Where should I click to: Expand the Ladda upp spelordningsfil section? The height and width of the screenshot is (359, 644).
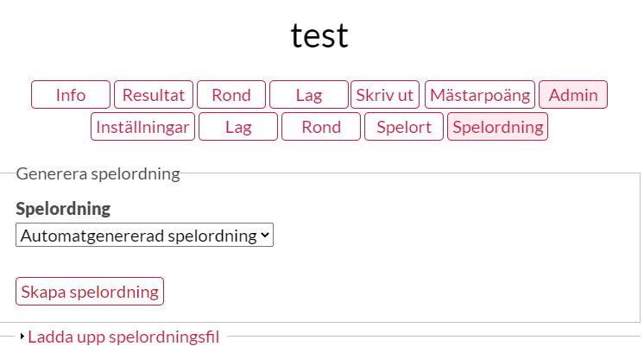coord(123,337)
